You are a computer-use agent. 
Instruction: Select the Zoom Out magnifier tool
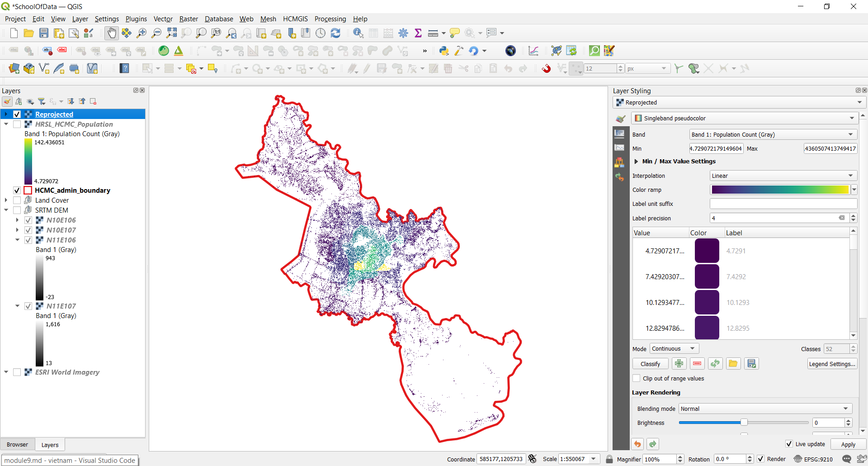pyautogui.click(x=156, y=33)
